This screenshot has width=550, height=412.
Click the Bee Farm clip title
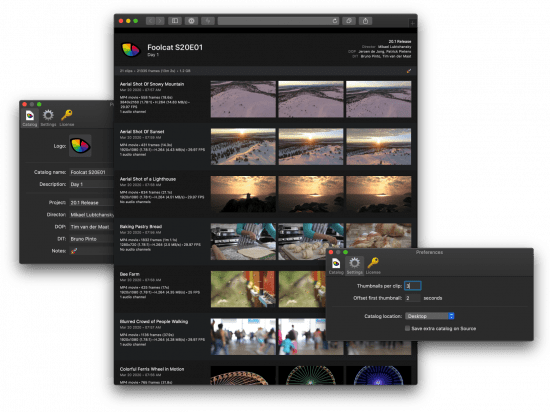pyautogui.click(x=129, y=274)
